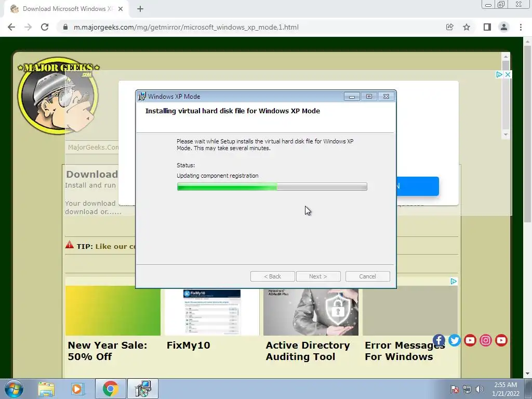Image resolution: width=532 pixels, height=399 pixels.
Task: Open MajorGeeks Twitter icon
Action: [x=454, y=340]
